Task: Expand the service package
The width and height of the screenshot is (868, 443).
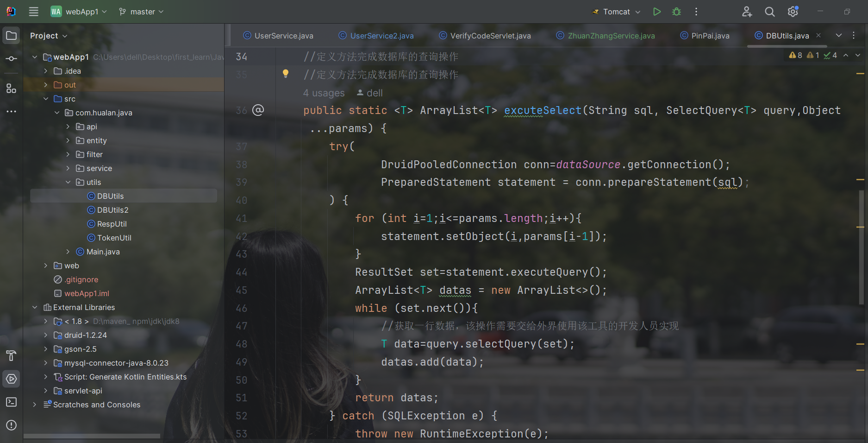Action: [68, 168]
